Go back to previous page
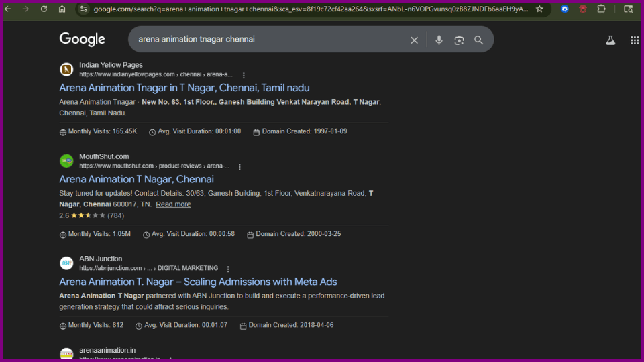This screenshot has width=644, height=362. (7, 9)
